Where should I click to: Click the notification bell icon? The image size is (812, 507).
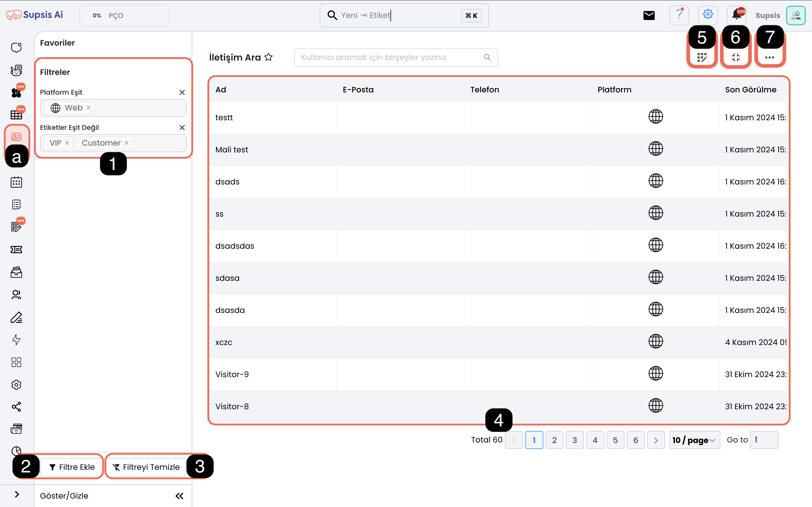tap(736, 15)
